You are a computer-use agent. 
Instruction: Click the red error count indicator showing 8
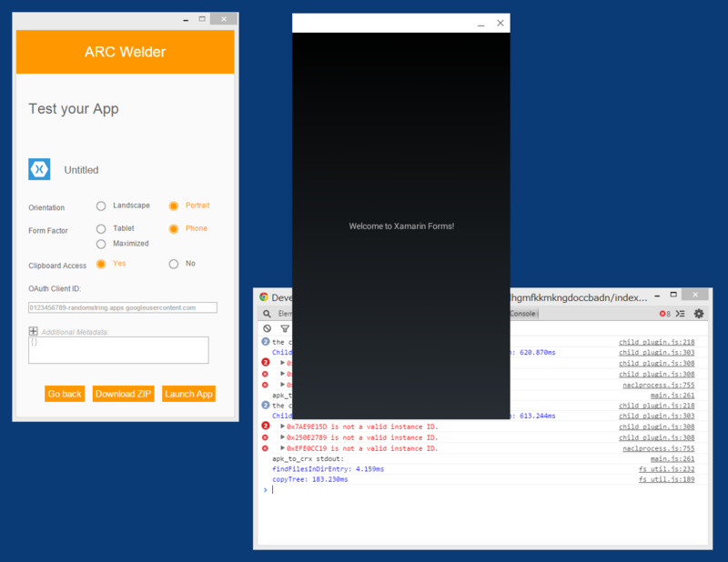[x=665, y=314]
